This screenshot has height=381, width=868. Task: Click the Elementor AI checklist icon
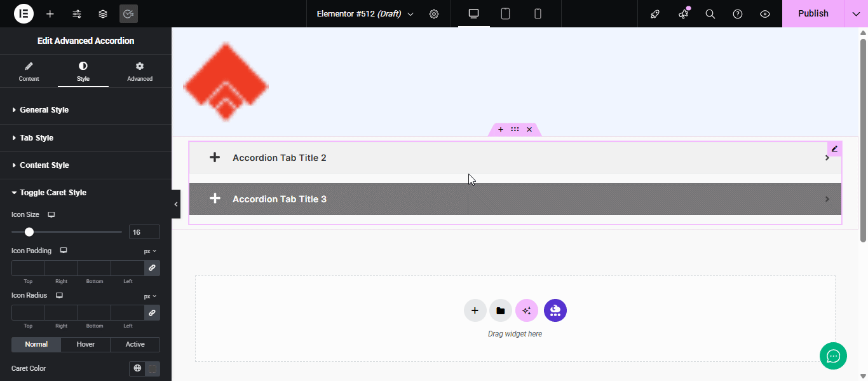(x=128, y=13)
